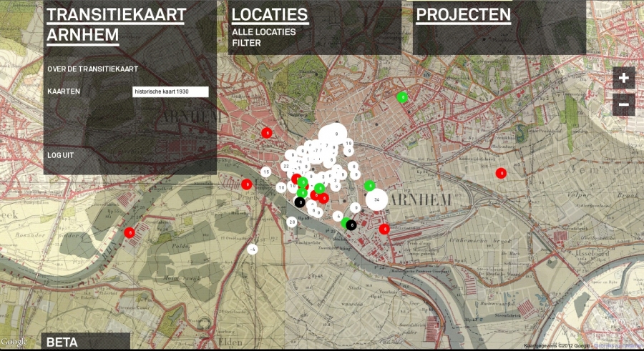Expand the Kaarten section
644x351 pixels.
64,92
